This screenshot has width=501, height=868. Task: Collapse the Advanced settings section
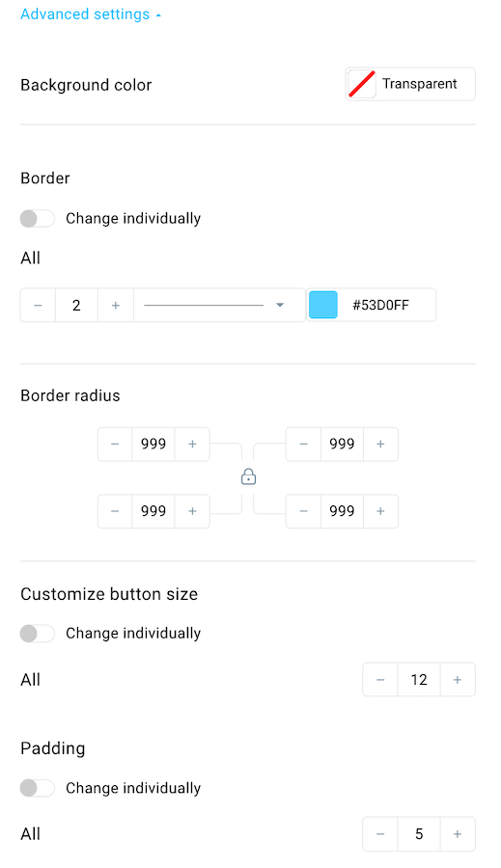(91, 14)
